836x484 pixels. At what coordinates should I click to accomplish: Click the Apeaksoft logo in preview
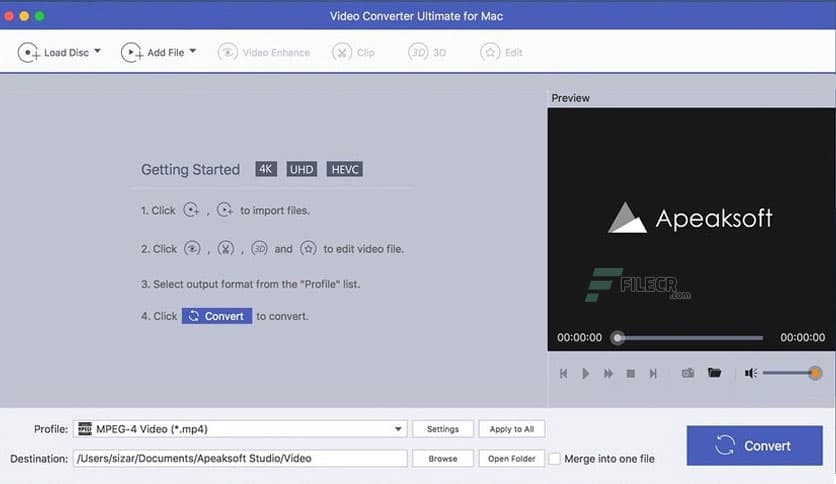[690, 218]
